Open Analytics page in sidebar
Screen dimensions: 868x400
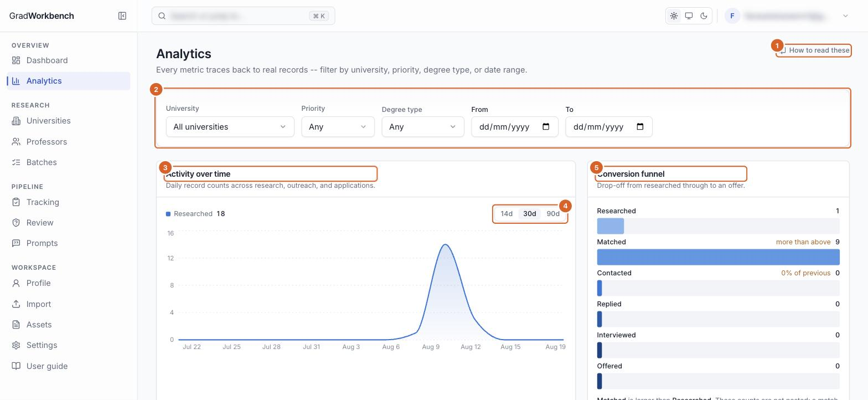coord(69,81)
